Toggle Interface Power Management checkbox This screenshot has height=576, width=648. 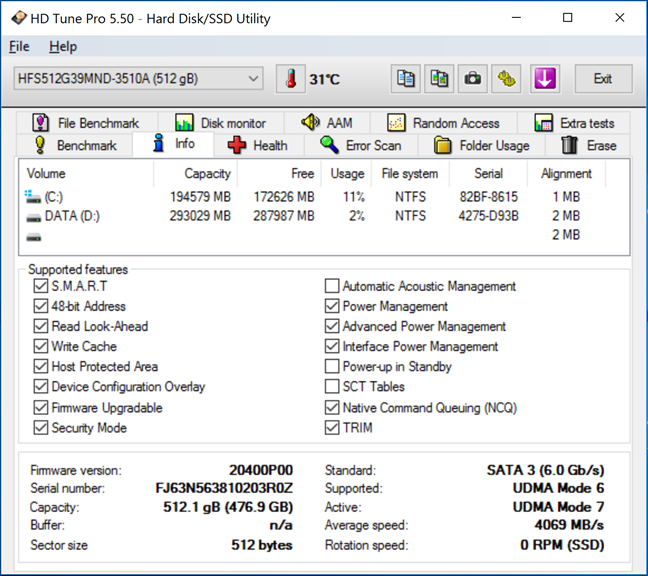pos(332,346)
